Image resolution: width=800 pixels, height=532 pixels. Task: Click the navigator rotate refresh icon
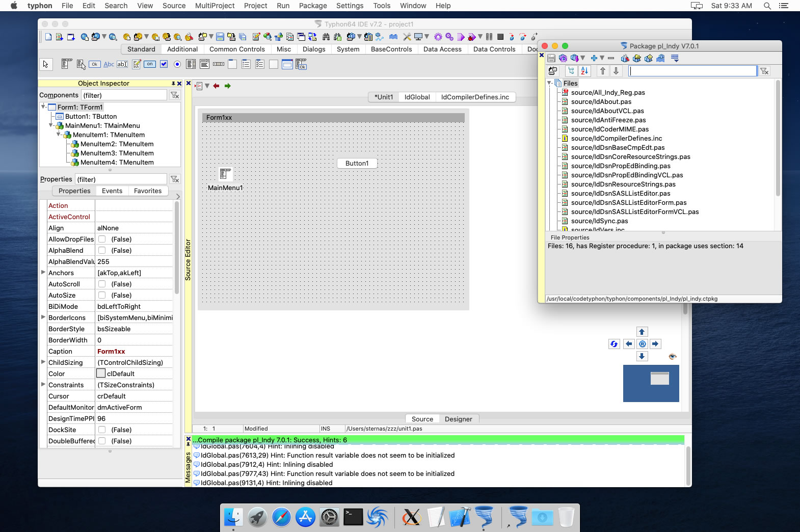(614, 344)
